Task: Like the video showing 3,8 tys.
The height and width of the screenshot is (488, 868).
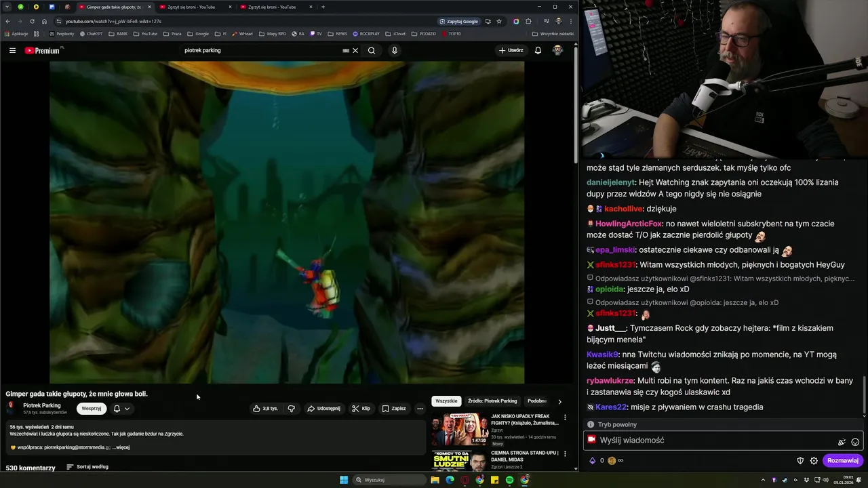Action: point(266,409)
